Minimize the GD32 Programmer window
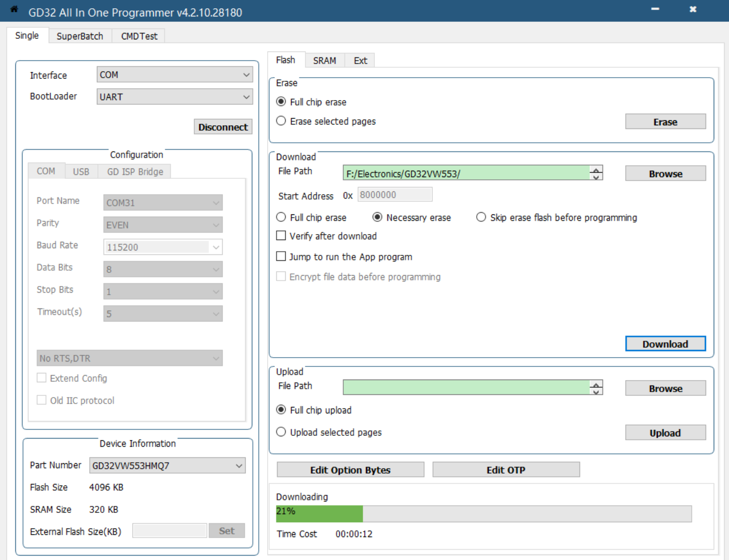Viewport: 729px width, 560px height. (655, 9)
